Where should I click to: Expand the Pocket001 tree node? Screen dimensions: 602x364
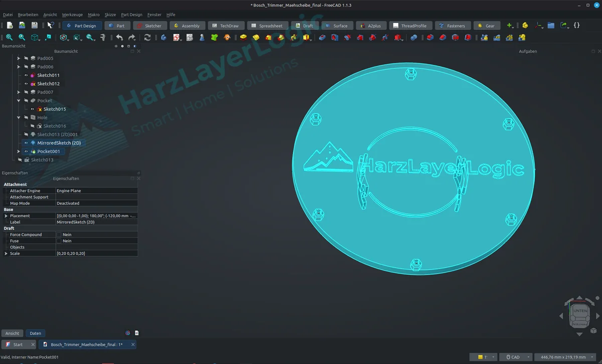[19, 151]
